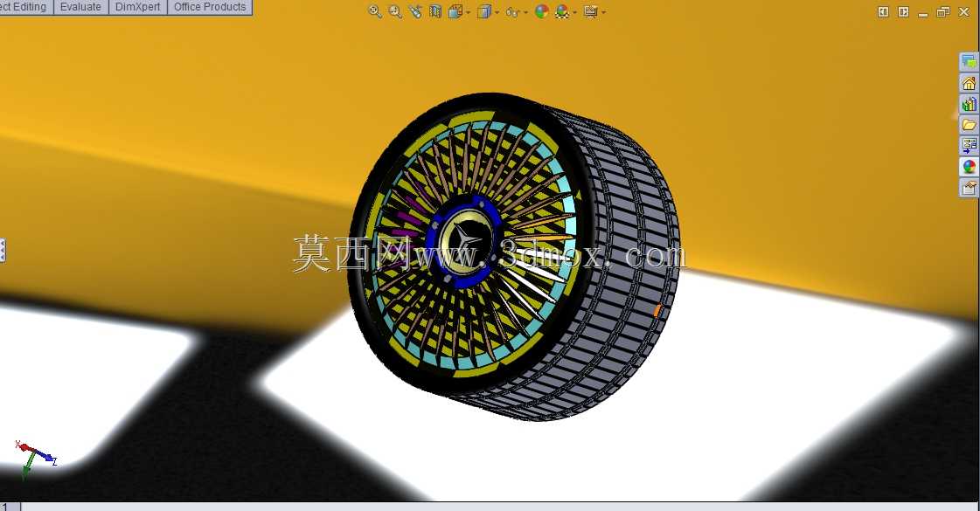The width and height of the screenshot is (980, 511).
Task: Open the View Palette task pane tab
Action: pos(969,146)
